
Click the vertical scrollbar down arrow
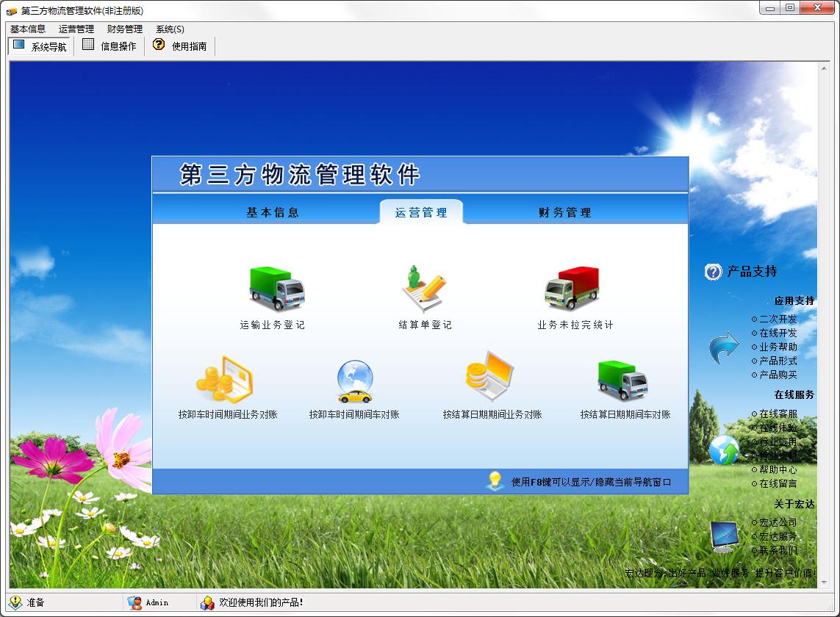(x=823, y=582)
